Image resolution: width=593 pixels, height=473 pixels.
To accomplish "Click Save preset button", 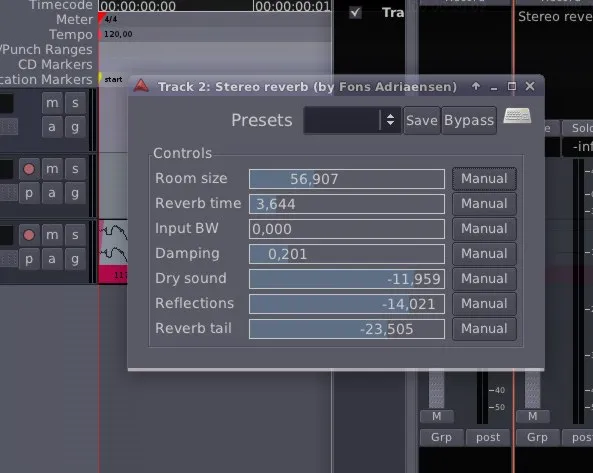I will pyautogui.click(x=422, y=120).
